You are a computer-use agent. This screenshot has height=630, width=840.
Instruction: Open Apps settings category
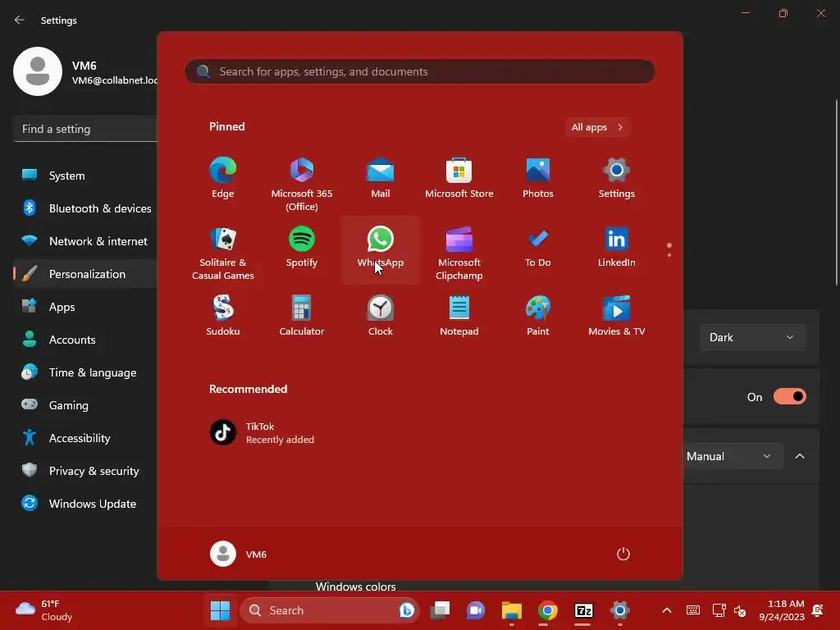[x=85, y=307]
